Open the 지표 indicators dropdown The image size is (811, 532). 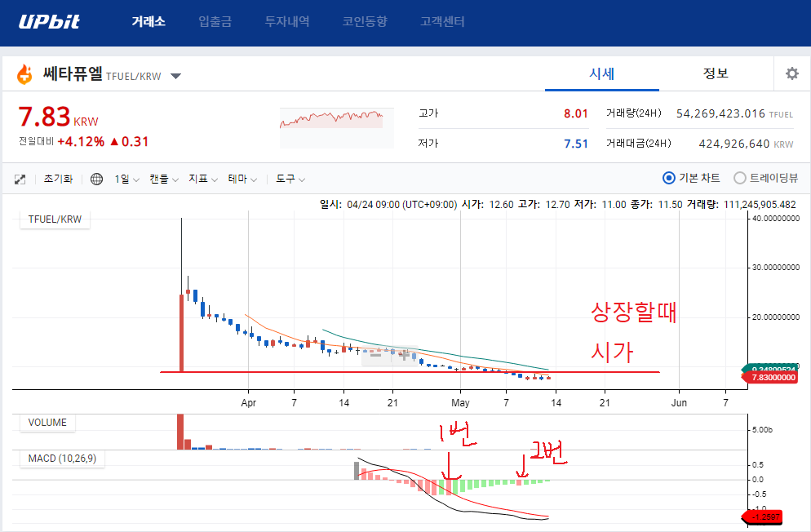pyautogui.click(x=202, y=179)
